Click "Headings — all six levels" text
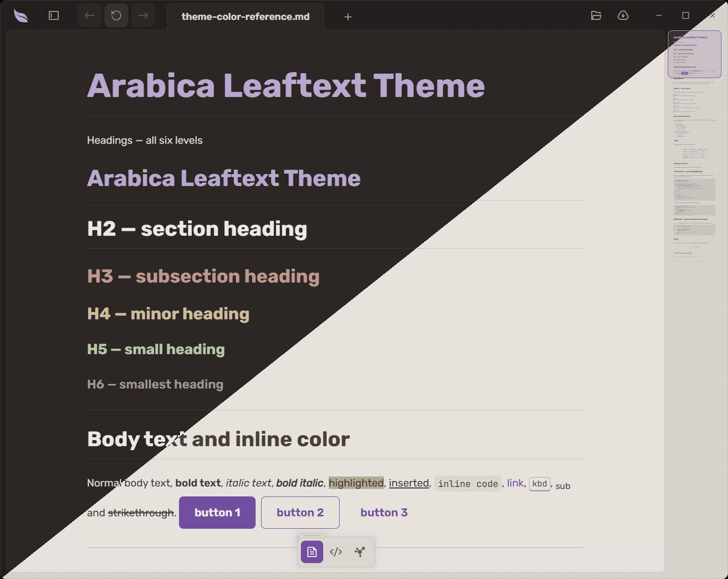 click(145, 140)
